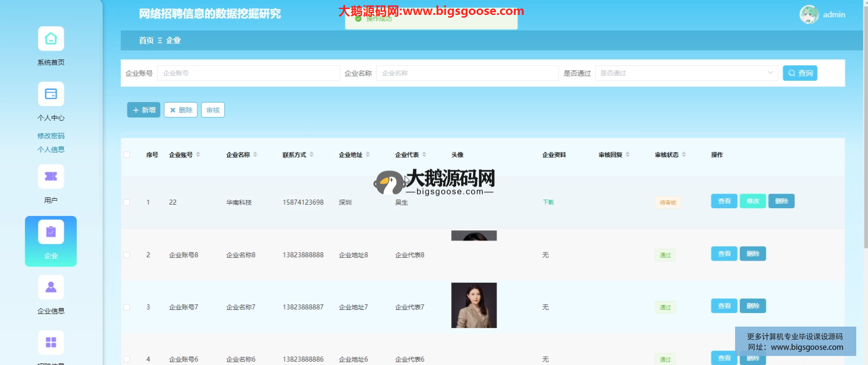This screenshot has height=365, width=868.
Task: Click the 企业名称 search input field
Action: [x=467, y=73]
